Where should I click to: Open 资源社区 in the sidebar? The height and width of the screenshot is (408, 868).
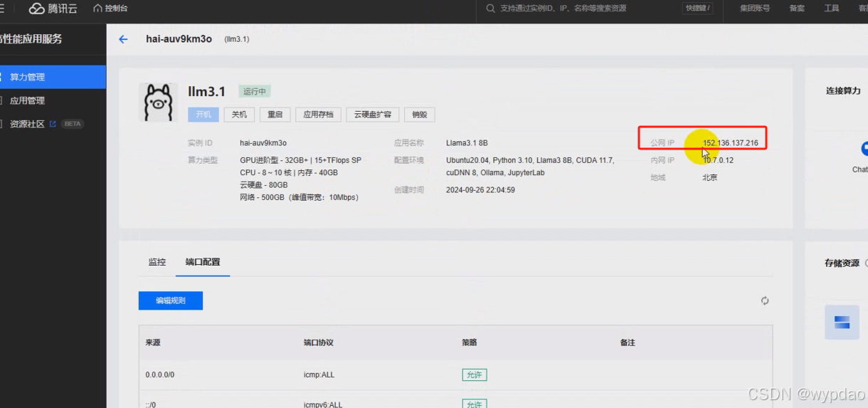(27, 124)
